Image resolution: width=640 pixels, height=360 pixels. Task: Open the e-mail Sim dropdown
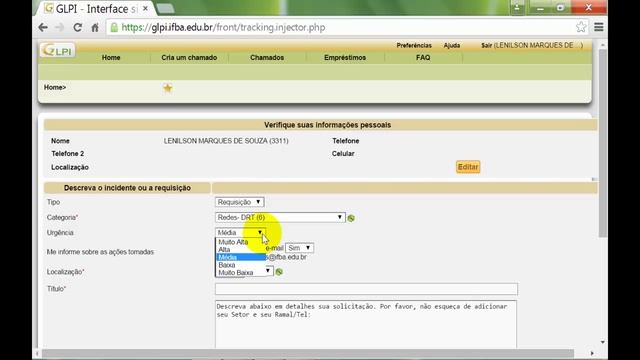pos(300,248)
